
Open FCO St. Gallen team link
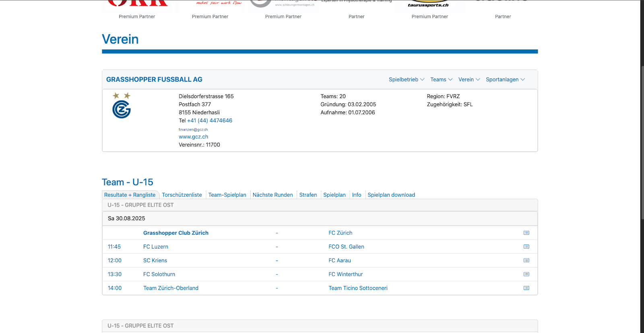347,247
